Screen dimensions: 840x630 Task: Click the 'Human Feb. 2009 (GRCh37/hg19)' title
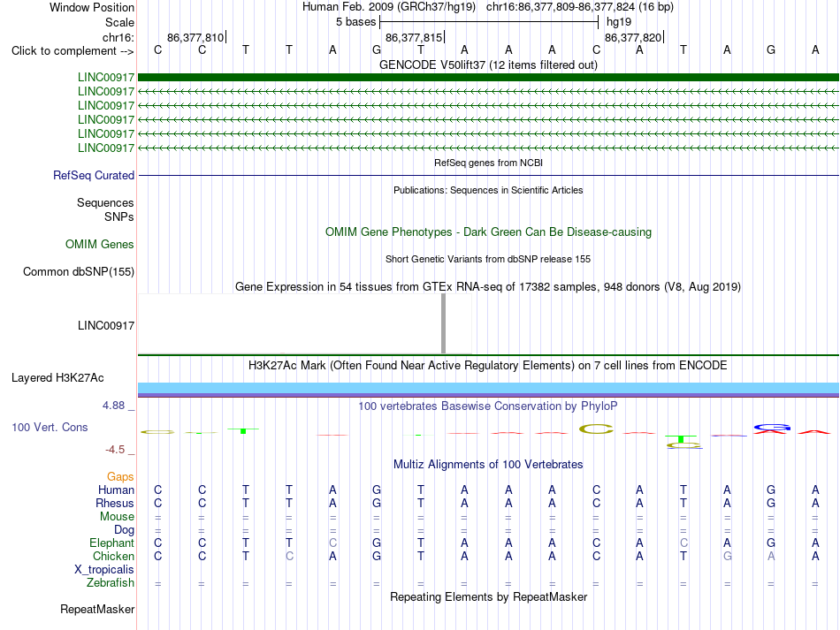point(389,7)
